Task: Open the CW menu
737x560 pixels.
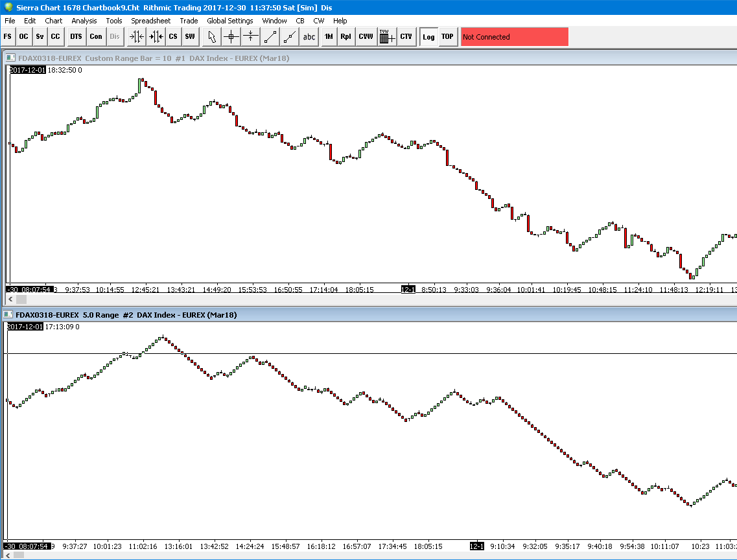Action: [319, 21]
